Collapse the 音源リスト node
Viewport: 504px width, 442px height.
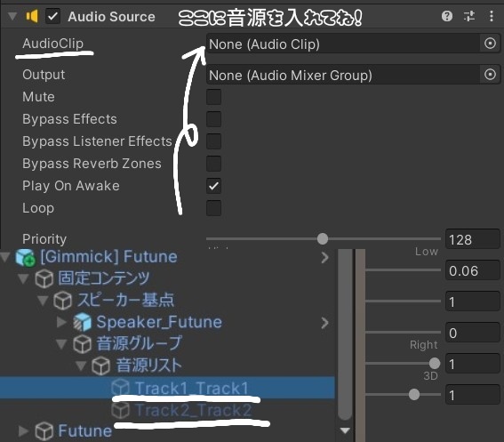(x=81, y=366)
